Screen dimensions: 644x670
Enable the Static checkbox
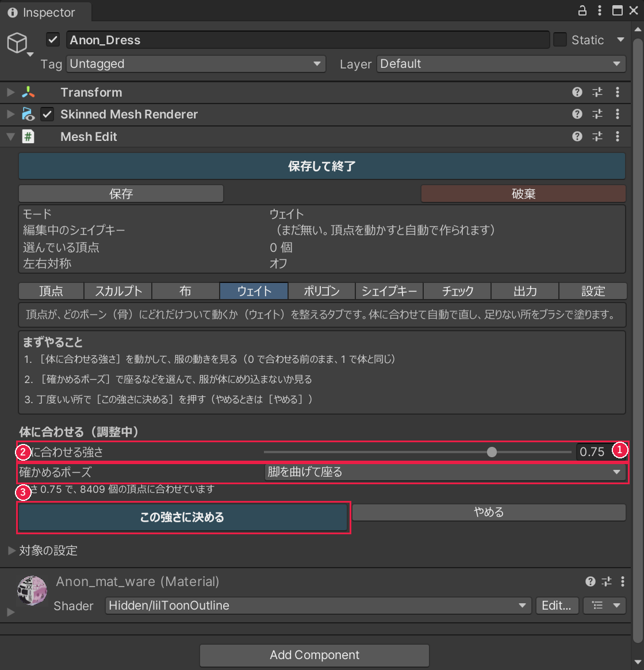click(x=560, y=40)
